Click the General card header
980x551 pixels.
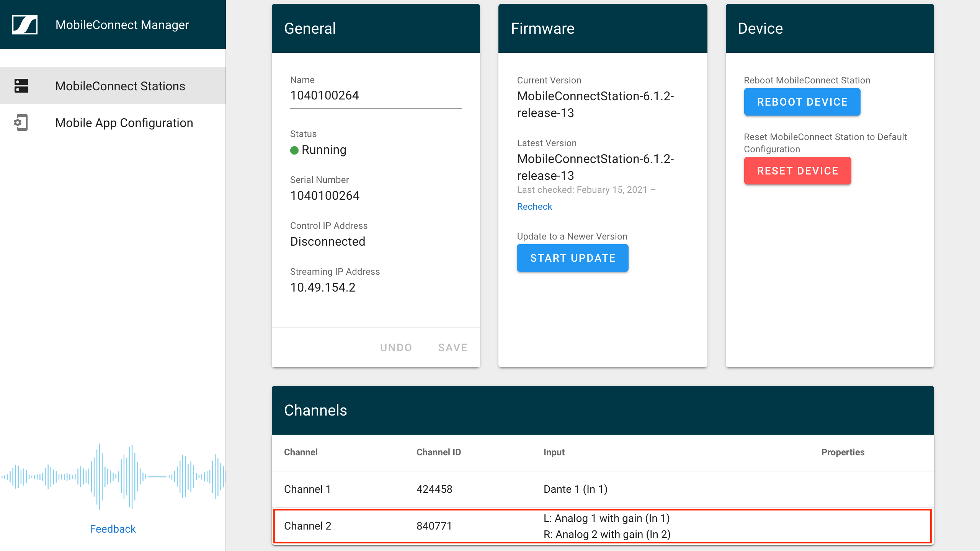tap(376, 28)
